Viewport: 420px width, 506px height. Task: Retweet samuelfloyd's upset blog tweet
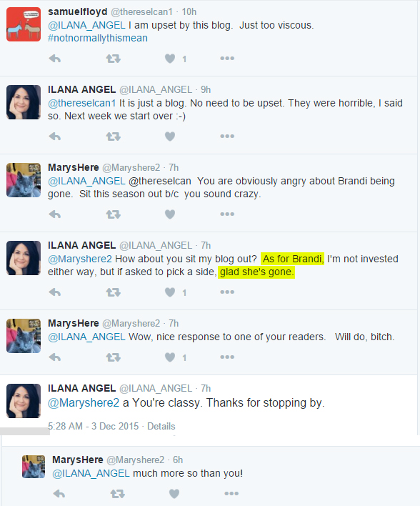(x=114, y=59)
